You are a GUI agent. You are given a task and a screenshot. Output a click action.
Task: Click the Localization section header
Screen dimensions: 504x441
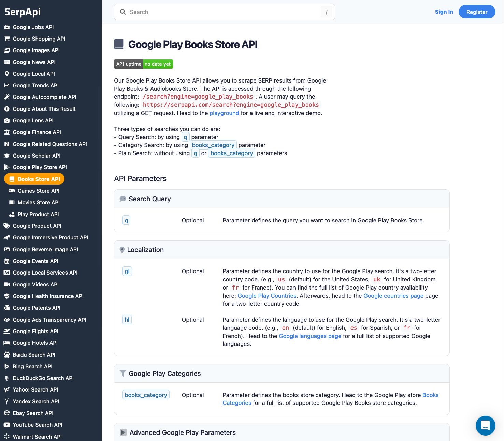282,250
